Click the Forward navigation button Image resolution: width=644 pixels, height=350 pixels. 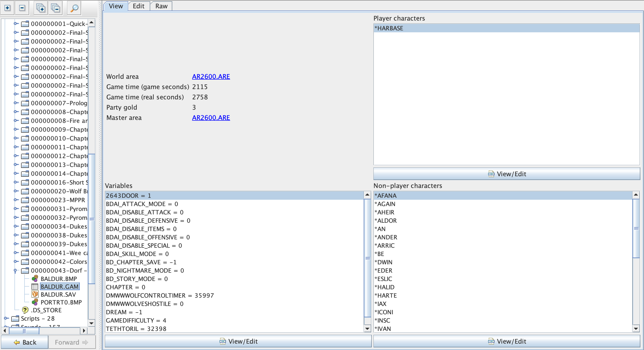72,342
